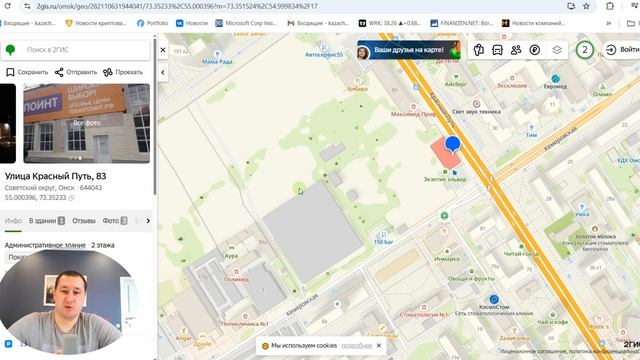Toggle the parking P layer icon

(x=535, y=50)
